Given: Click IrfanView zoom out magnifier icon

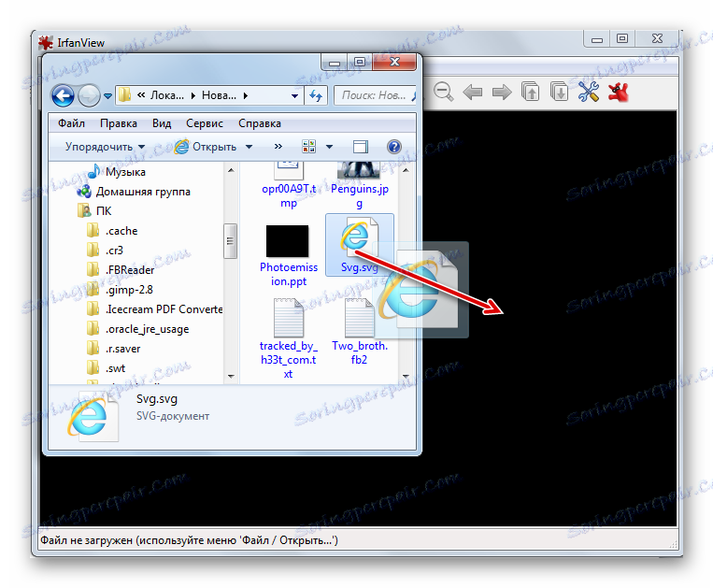Looking at the screenshot, I should coord(442,93).
